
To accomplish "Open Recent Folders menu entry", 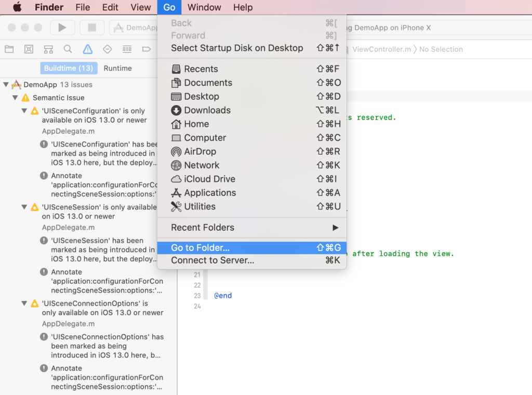I will tap(252, 228).
